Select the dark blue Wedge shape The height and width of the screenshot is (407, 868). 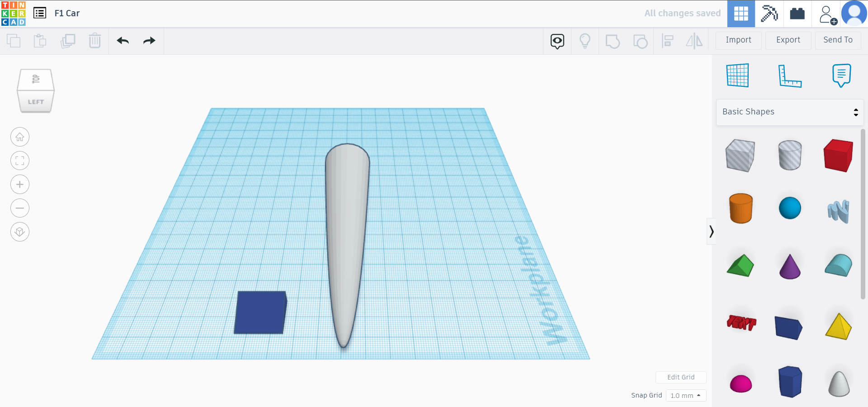(x=789, y=327)
